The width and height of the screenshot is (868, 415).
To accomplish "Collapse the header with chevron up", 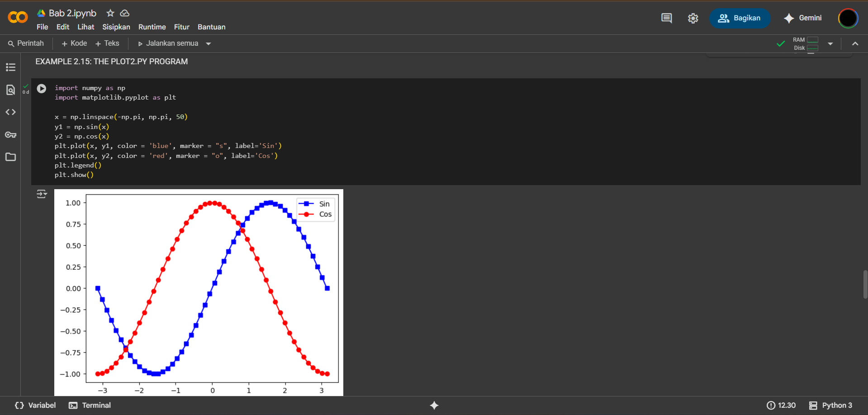I will (855, 44).
